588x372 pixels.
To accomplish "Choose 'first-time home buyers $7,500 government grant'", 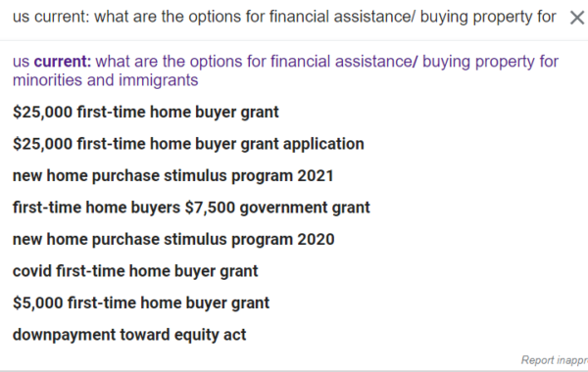I will point(191,208).
